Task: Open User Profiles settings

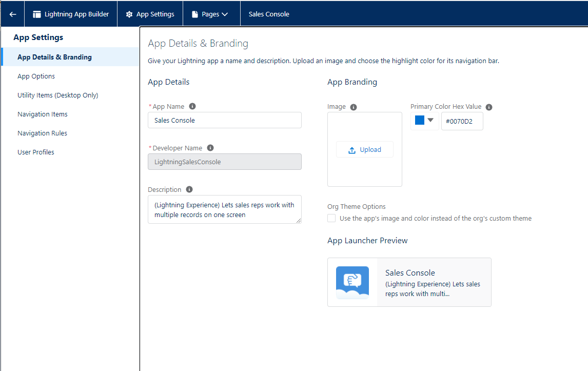Action: (35, 152)
